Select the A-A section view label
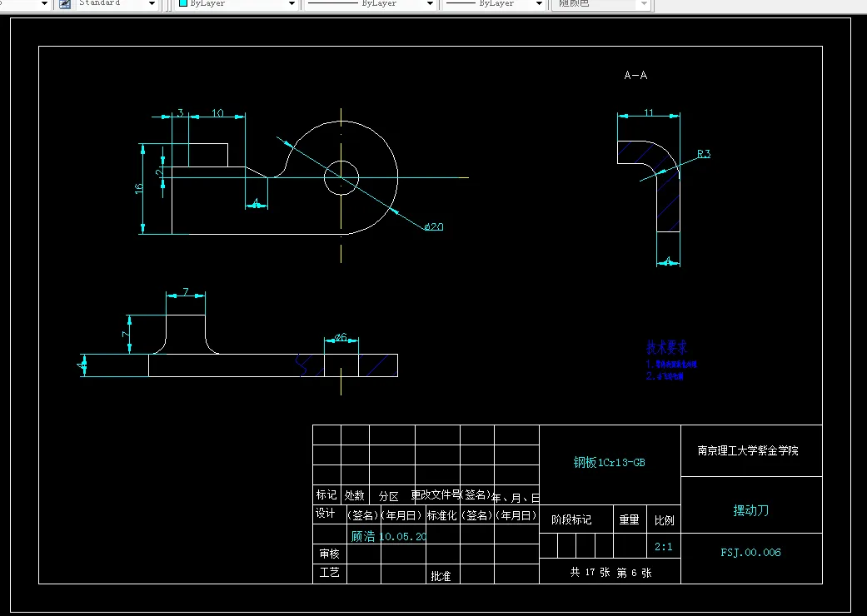The image size is (867, 616). 635,75
